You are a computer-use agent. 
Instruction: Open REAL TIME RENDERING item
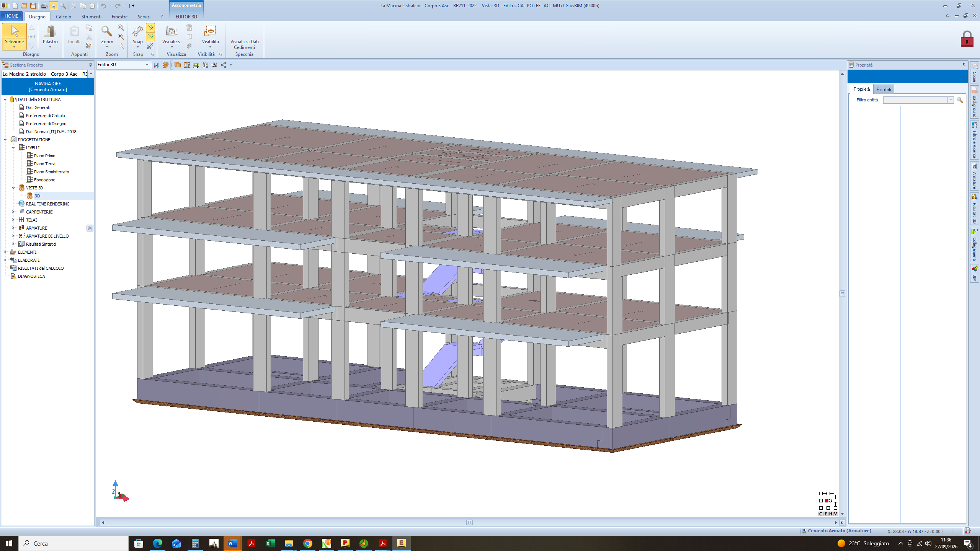pos(47,204)
